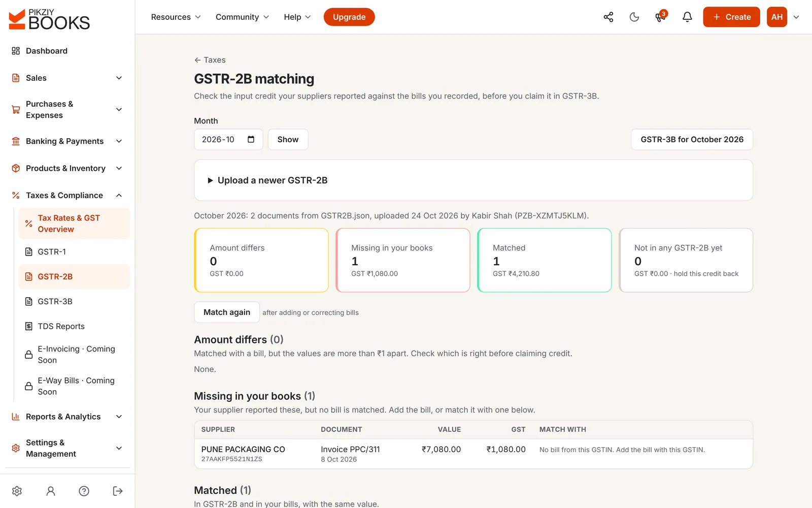Open the GSTR-3B sidebar item
812x508 pixels.
tap(74, 301)
